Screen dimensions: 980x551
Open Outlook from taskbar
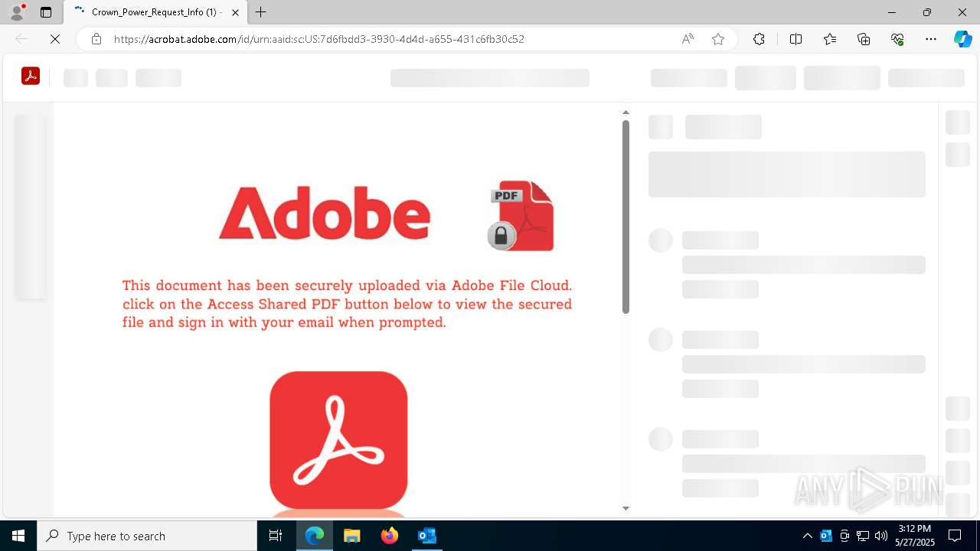point(426,536)
